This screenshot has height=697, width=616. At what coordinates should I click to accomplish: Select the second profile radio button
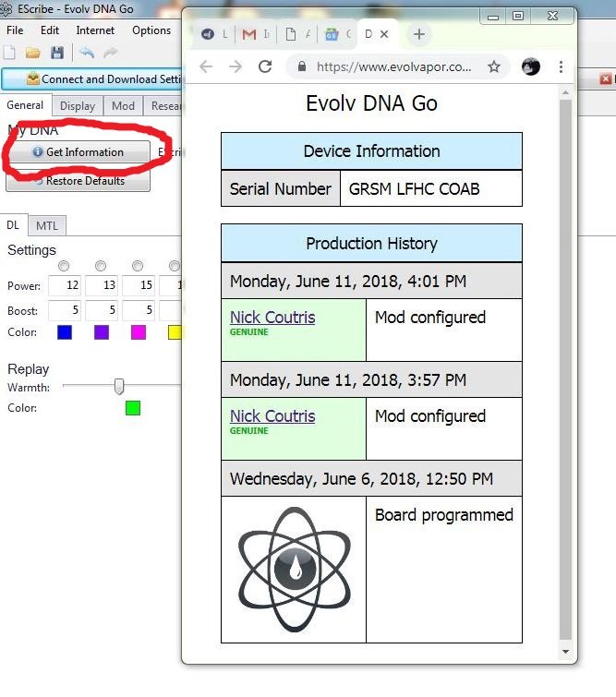coord(101,267)
